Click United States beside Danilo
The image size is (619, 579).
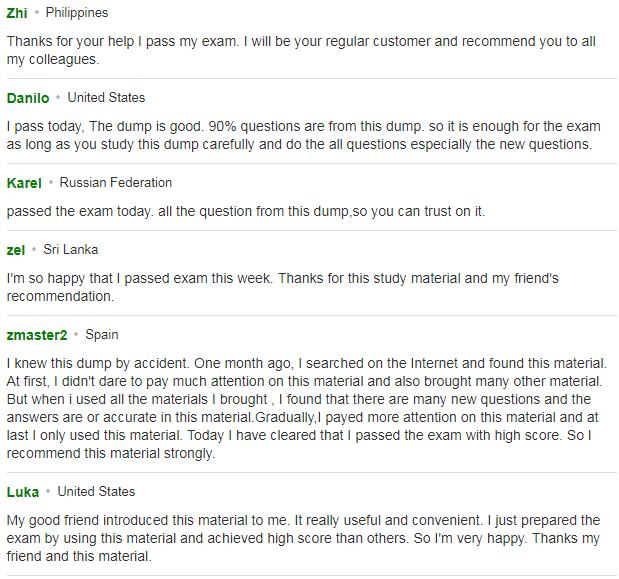click(106, 97)
